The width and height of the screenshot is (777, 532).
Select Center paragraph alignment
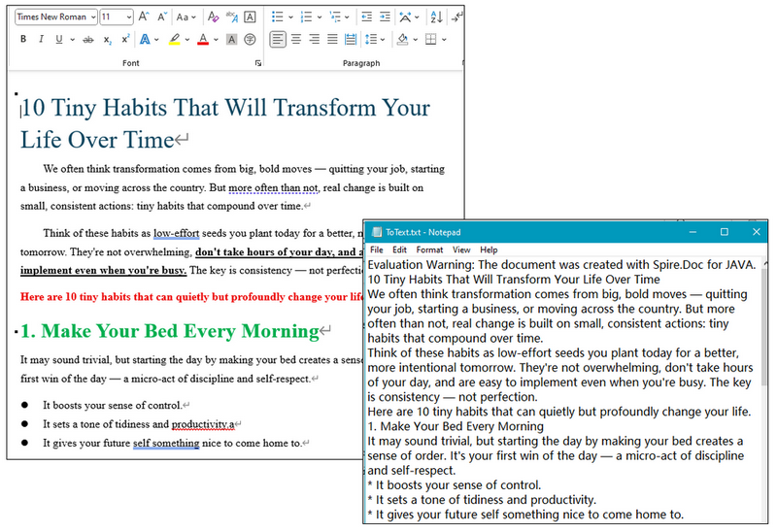pyautogui.click(x=296, y=39)
